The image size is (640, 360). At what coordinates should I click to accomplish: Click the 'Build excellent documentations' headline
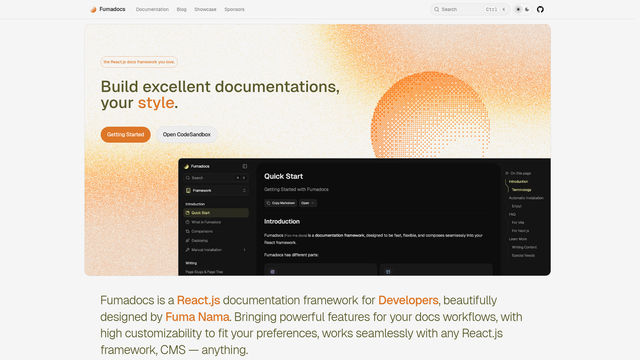(220, 87)
